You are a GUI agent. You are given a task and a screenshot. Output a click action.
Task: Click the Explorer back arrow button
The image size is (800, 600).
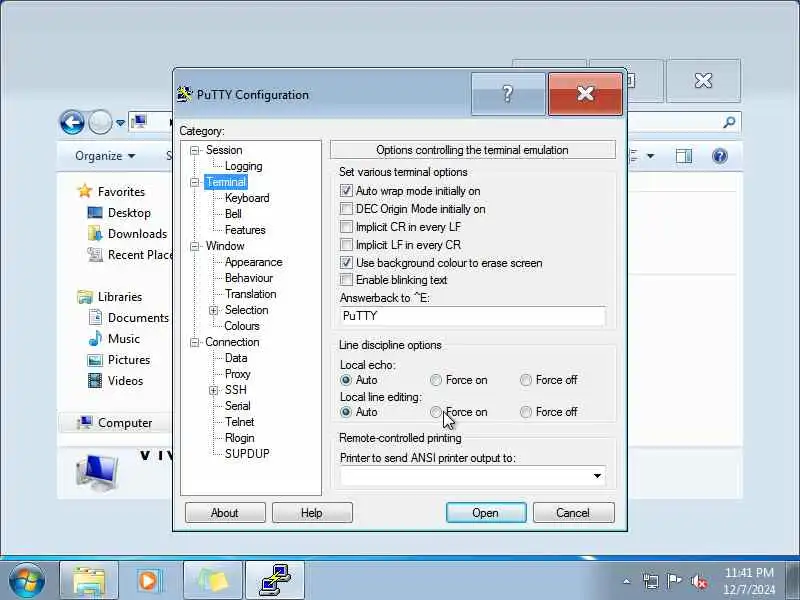tap(72, 122)
